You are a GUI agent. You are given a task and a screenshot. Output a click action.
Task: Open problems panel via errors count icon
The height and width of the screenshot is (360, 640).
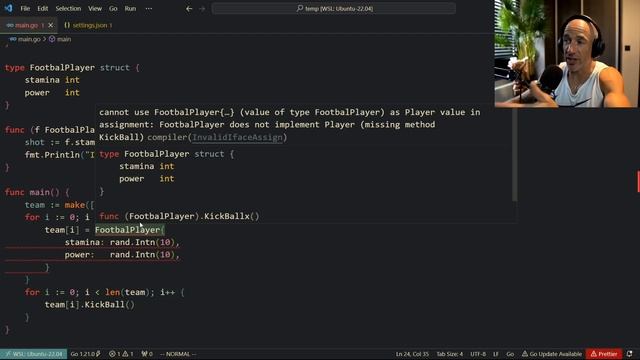point(115,354)
